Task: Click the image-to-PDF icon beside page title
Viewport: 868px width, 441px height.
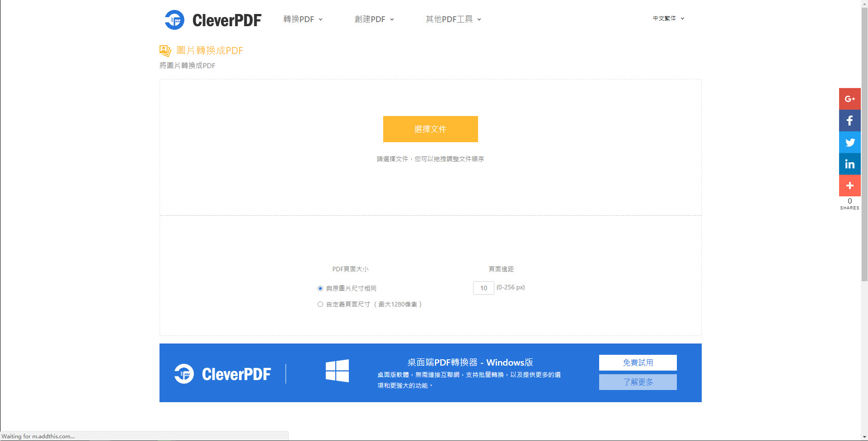Action: [x=165, y=51]
